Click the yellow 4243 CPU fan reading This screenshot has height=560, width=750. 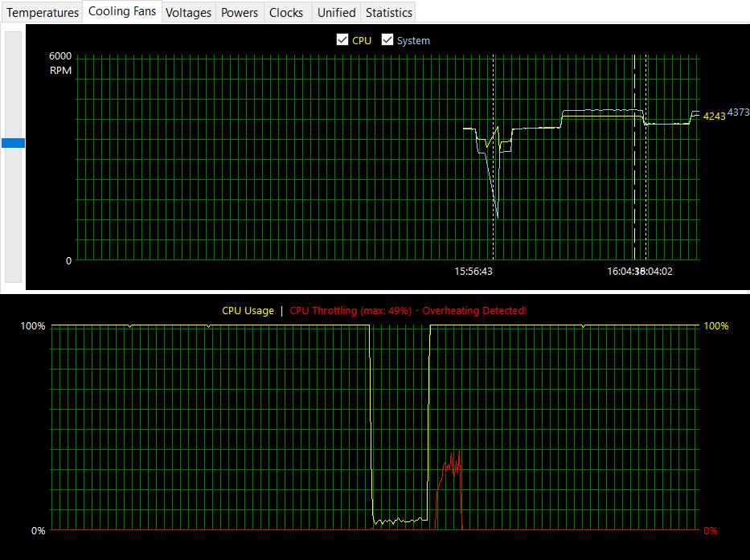pos(714,116)
